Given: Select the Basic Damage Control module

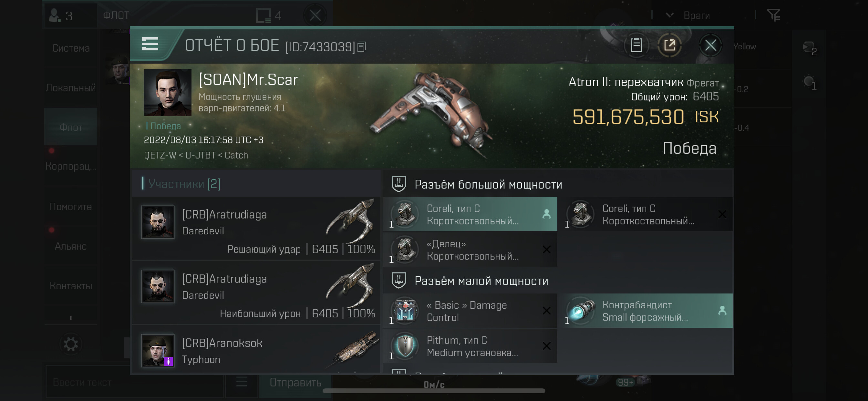Looking at the screenshot, I should coord(470,311).
